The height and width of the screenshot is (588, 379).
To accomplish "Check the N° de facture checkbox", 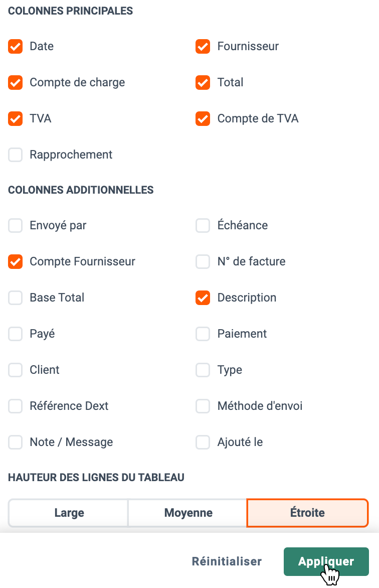I will (x=203, y=261).
